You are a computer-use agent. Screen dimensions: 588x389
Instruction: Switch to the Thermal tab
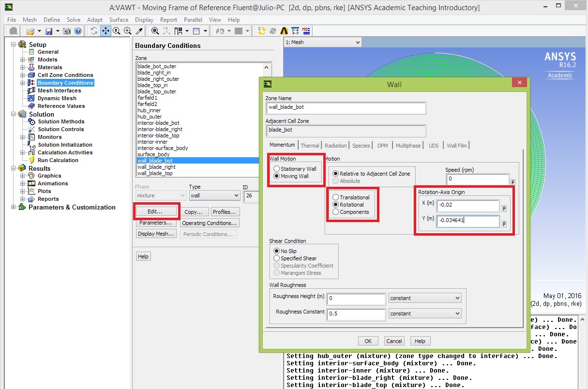pyautogui.click(x=310, y=145)
